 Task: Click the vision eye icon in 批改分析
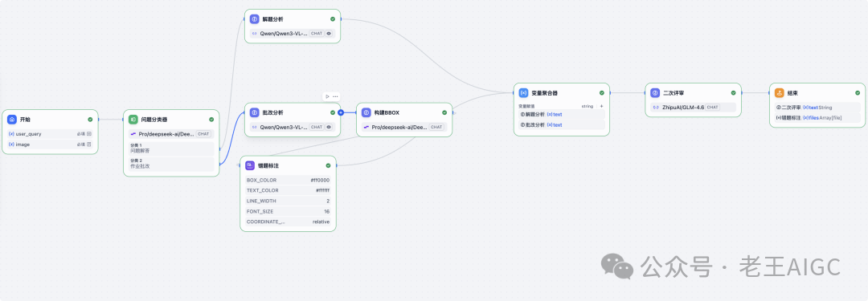point(329,127)
